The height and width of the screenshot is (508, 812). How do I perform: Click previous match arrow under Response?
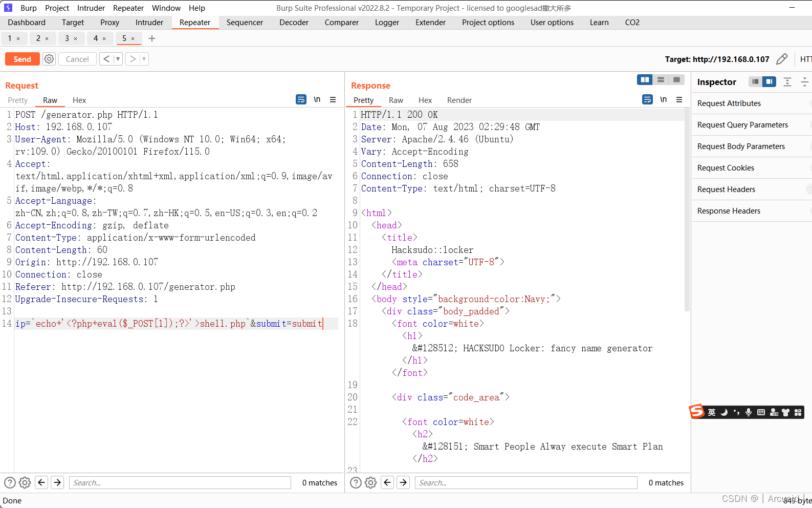click(388, 482)
